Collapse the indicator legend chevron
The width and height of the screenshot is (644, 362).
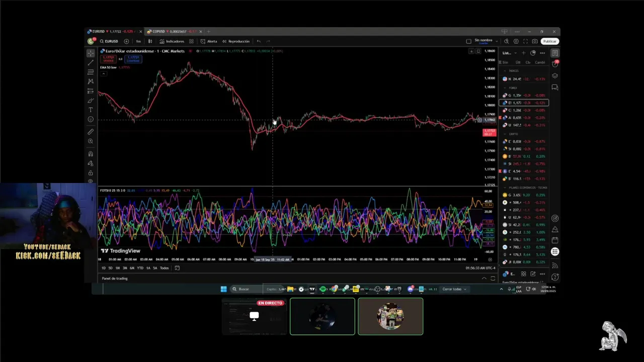point(104,74)
